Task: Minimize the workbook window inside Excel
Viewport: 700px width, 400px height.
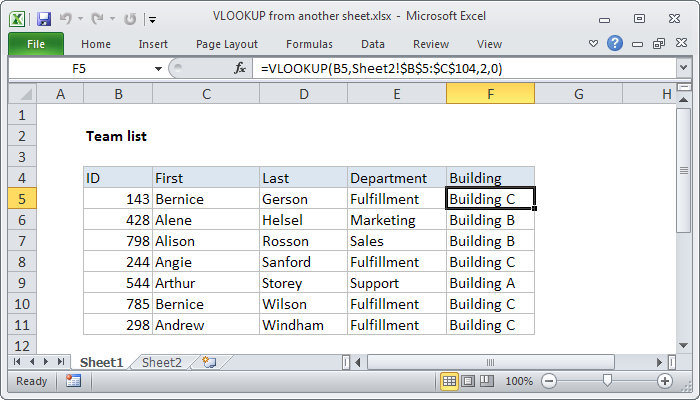Action: (x=638, y=44)
